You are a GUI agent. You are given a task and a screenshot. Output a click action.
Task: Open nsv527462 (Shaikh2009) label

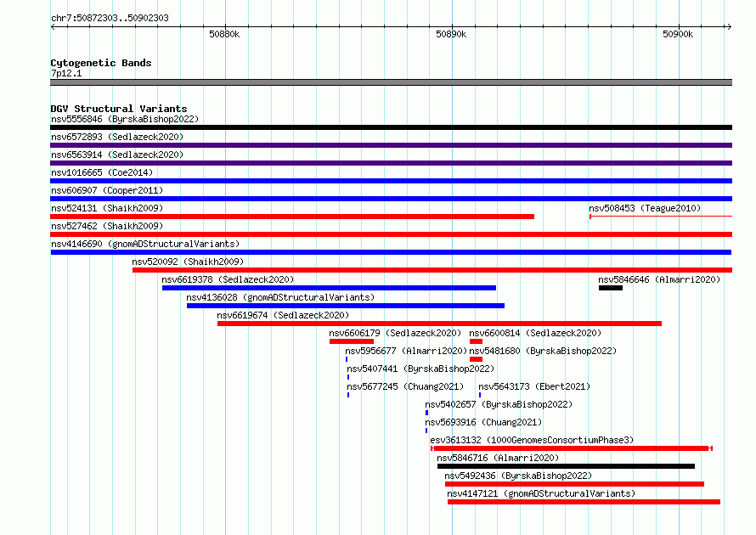tap(107, 226)
